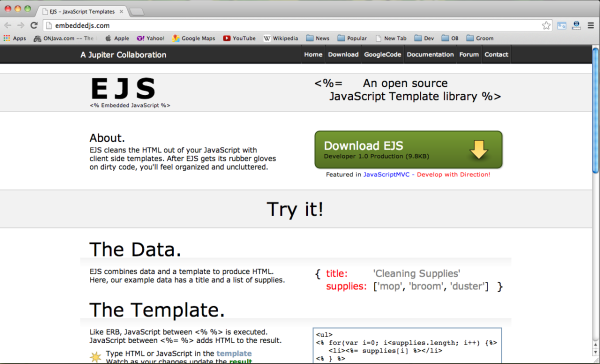Click the browser back arrow

click(x=8, y=25)
